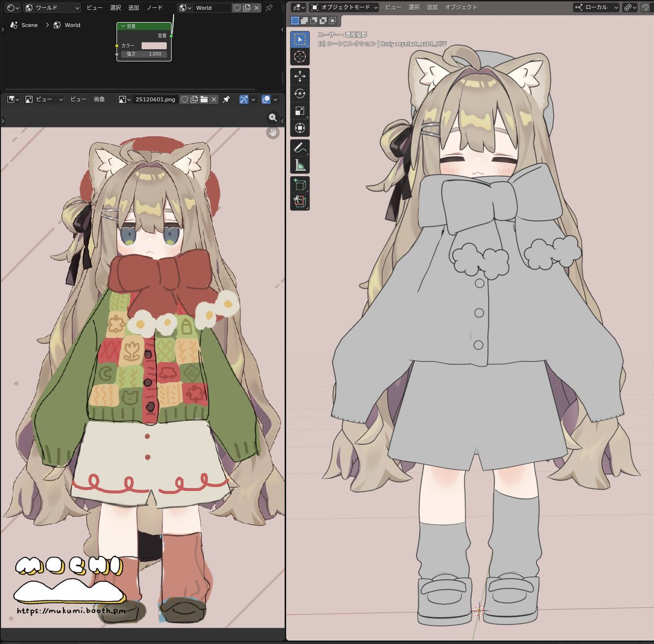Open the ローカル transform orientation dropdown

click(596, 8)
